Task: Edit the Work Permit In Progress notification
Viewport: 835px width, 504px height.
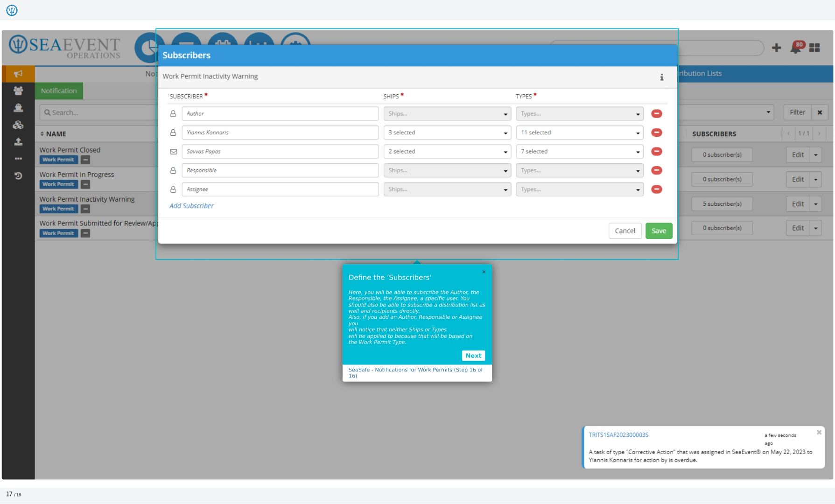Action: click(798, 179)
